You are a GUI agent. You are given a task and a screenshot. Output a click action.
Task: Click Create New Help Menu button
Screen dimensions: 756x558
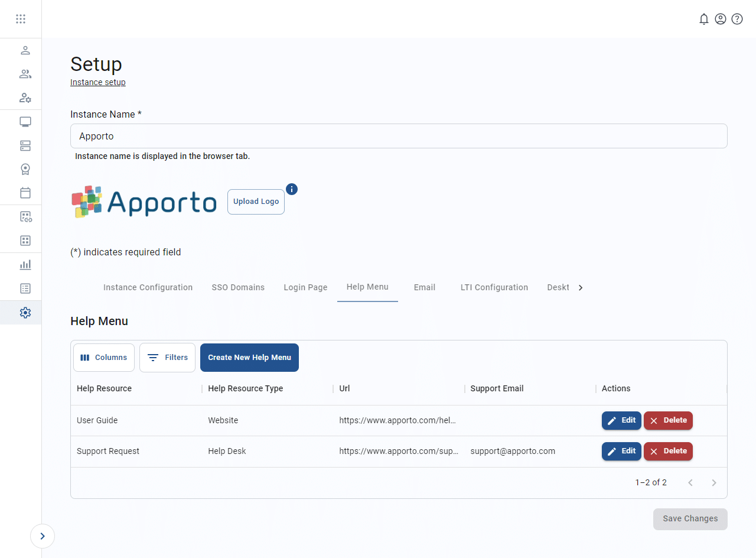point(249,358)
